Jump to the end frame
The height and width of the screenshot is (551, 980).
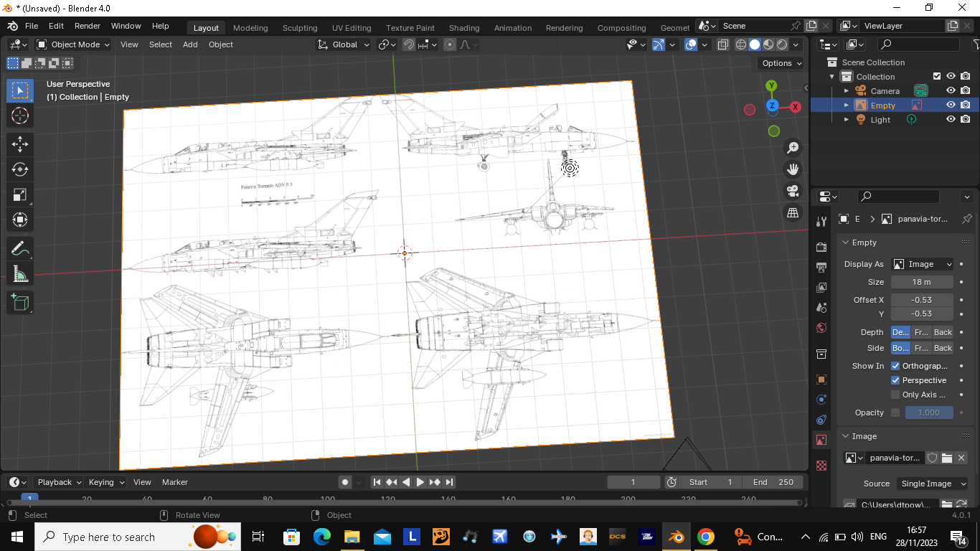(449, 482)
